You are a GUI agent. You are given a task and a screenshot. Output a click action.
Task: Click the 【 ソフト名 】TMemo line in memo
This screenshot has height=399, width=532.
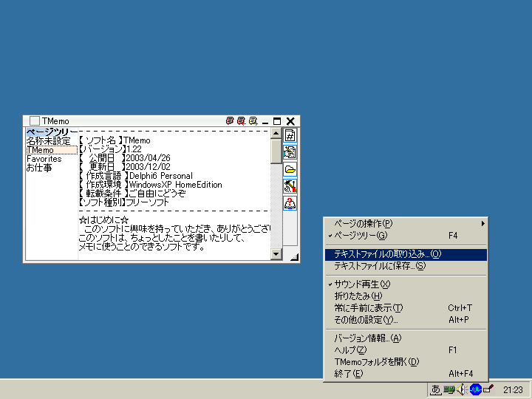[115, 140]
